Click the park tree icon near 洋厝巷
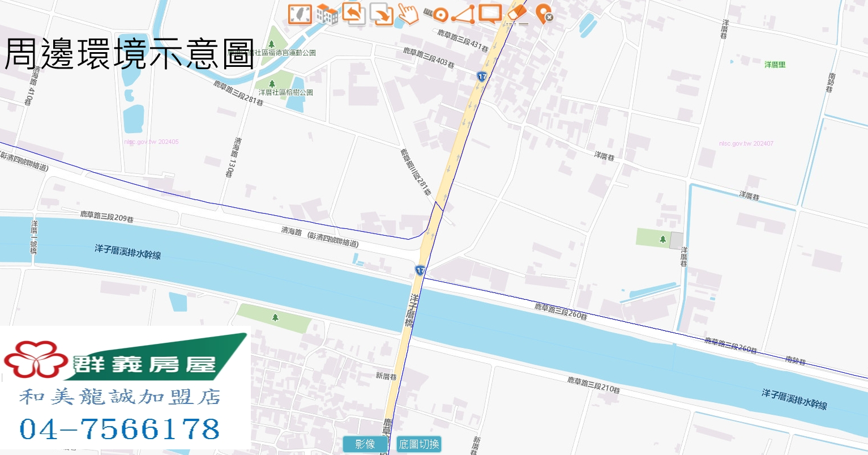 [x=663, y=239]
